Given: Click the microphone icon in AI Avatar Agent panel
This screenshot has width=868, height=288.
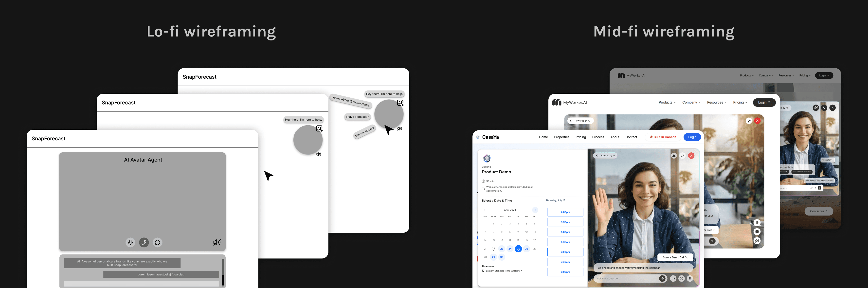Looking at the screenshot, I should pyautogui.click(x=130, y=242).
